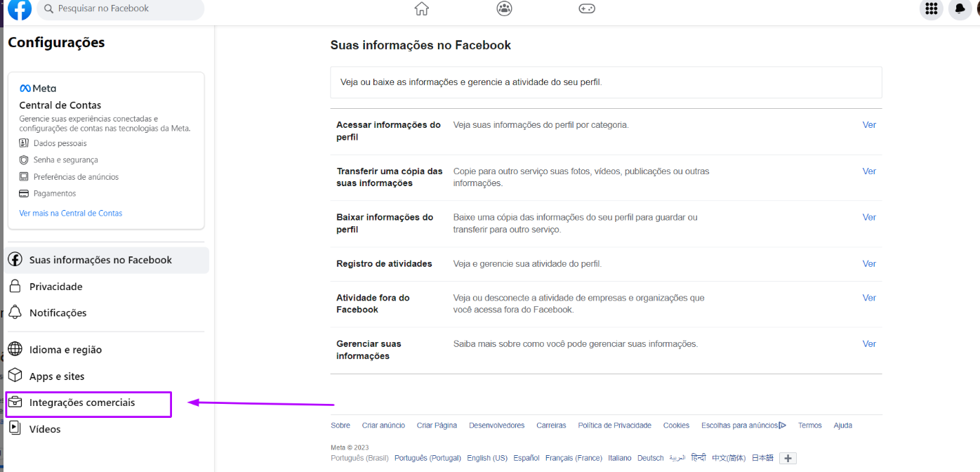Open the Gaming controller icon
This screenshot has width=980, height=472.
pos(587,8)
